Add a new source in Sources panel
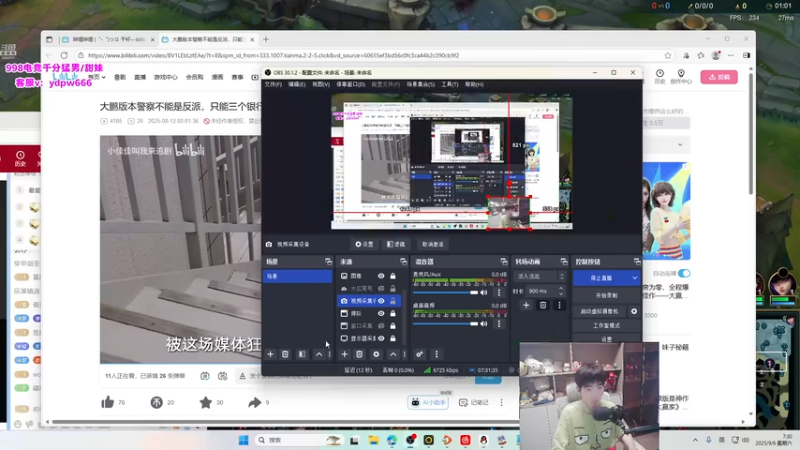Image resolution: width=800 pixels, height=450 pixels. pyautogui.click(x=344, y=354)
